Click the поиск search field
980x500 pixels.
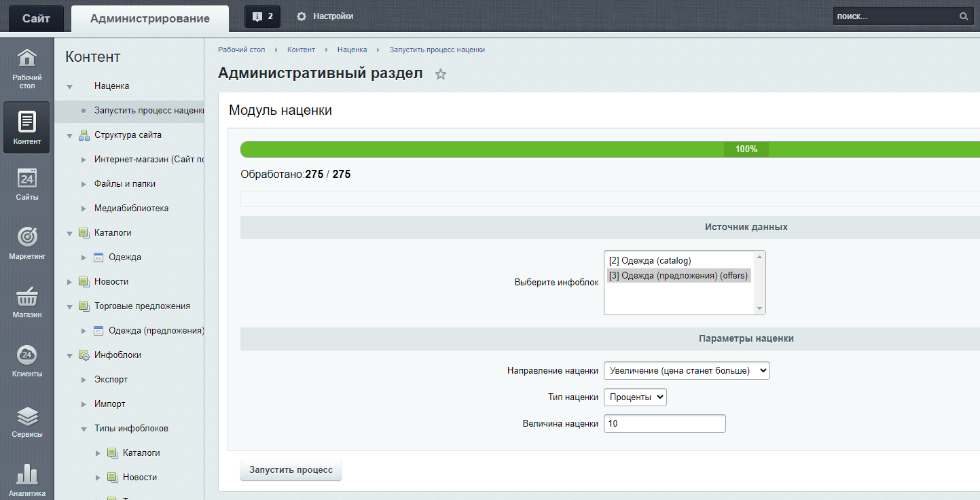click(894, 16)
